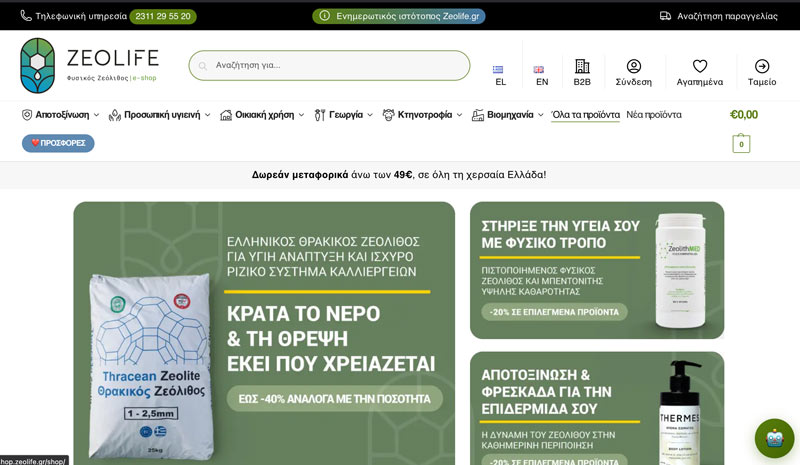Expand the Γεωργία menu chevron

370,115
